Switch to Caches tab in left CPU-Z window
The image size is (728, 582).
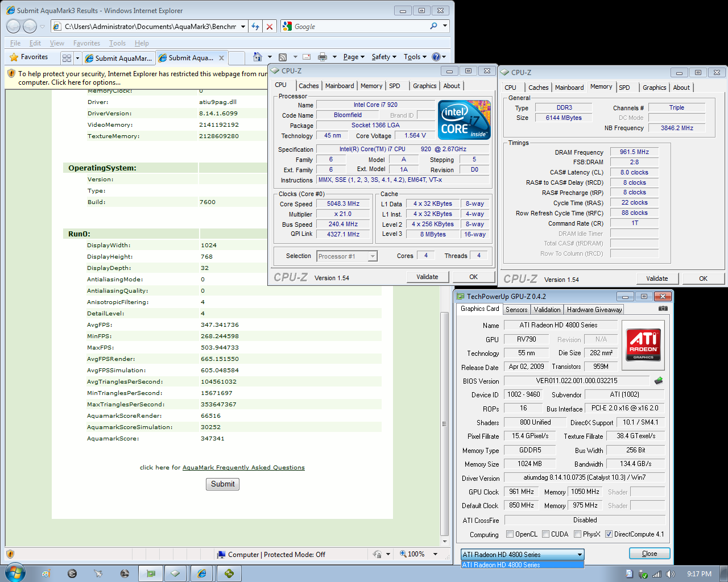point(309,86)
